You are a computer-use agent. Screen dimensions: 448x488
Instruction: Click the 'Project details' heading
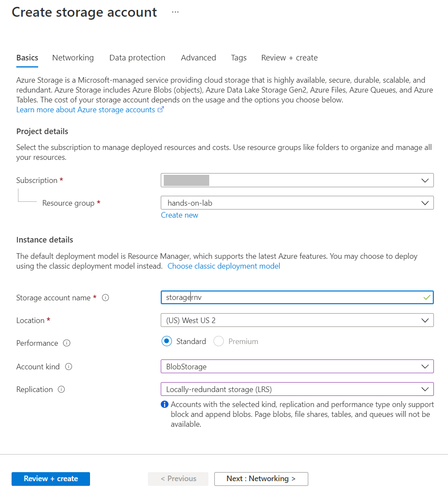coord(42,132)
